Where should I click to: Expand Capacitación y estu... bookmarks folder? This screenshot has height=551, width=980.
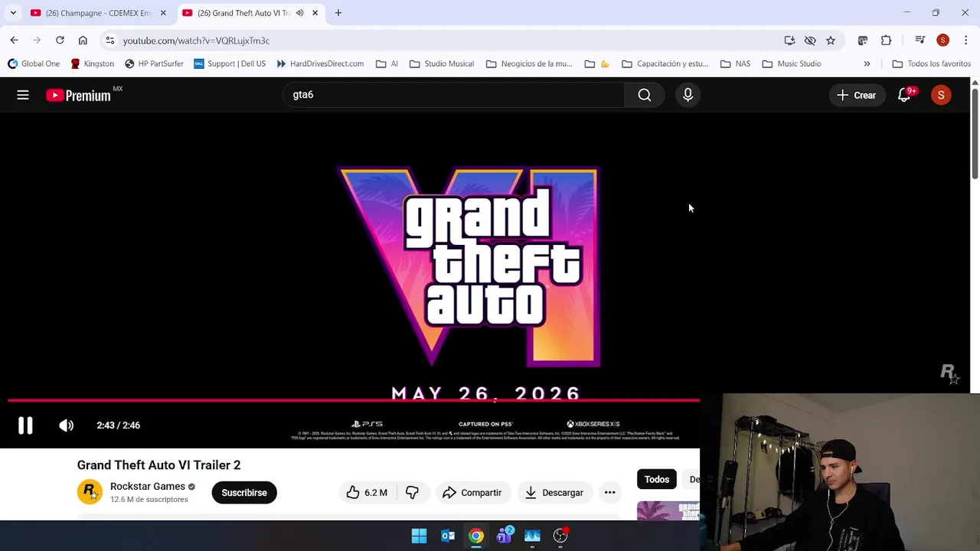tap(665, 64)
